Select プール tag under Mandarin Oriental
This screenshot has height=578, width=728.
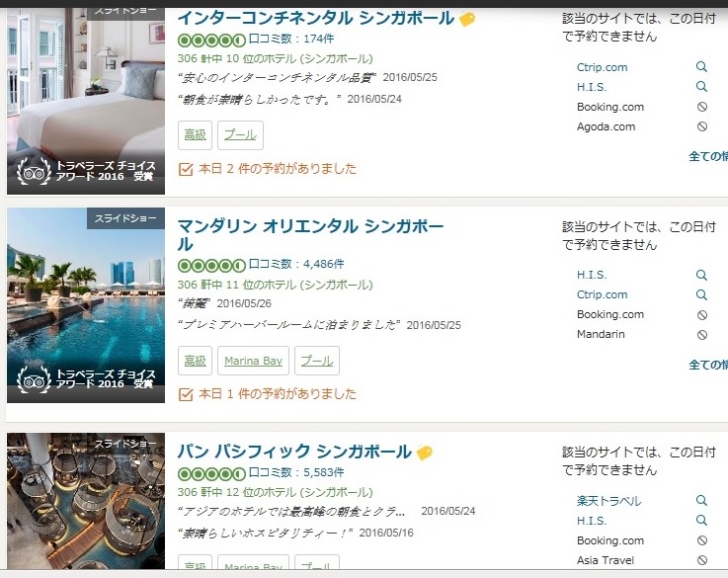(317, 361)
